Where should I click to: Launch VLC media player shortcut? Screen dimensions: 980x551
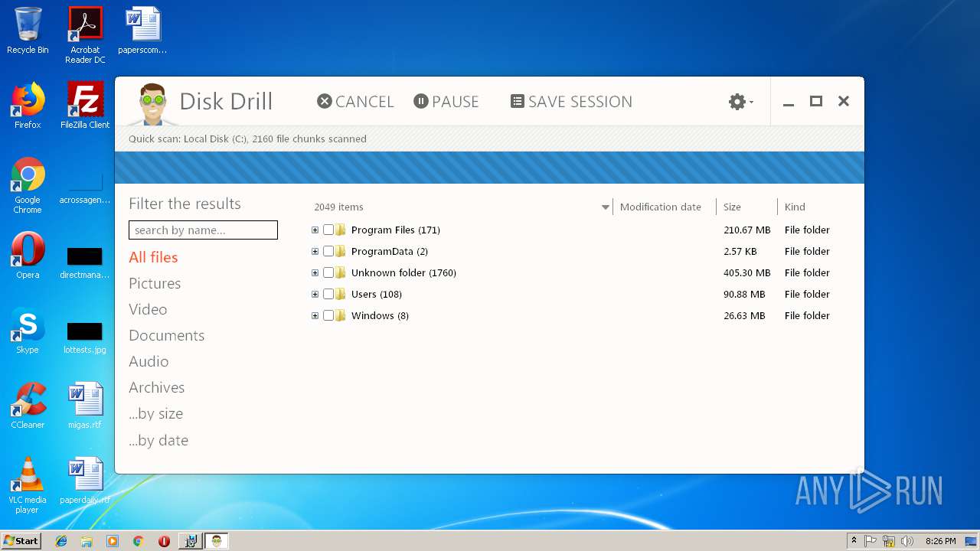(28, 485)
